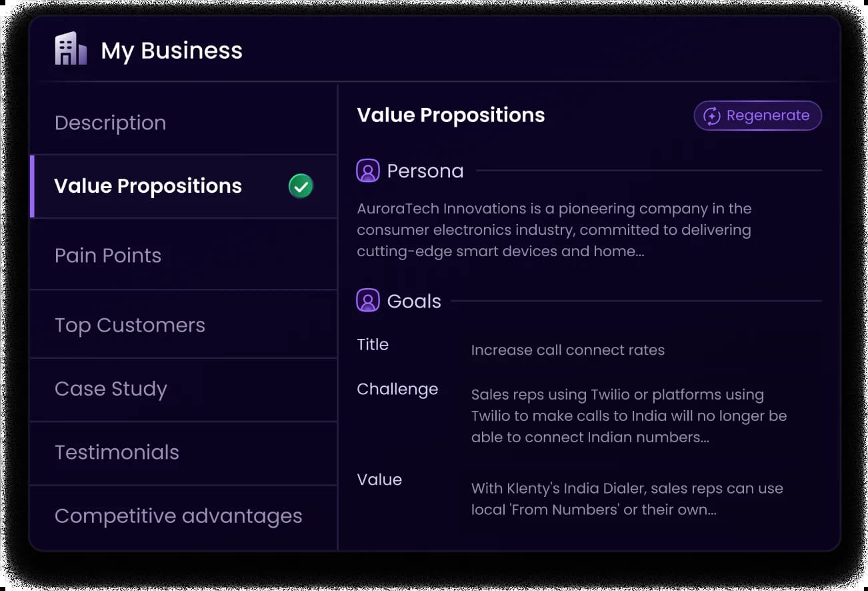
Task: Open the Description tab
Action: tap(184, 123)
